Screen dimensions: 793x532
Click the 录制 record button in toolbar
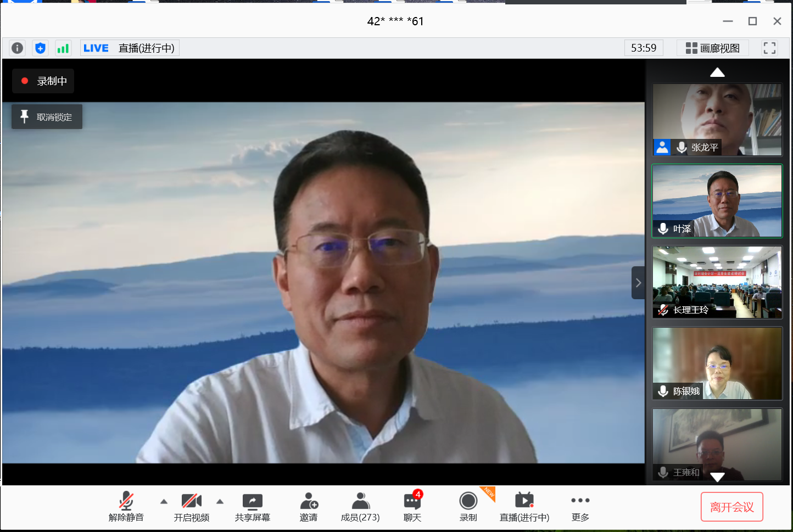(x=468, y=507)
